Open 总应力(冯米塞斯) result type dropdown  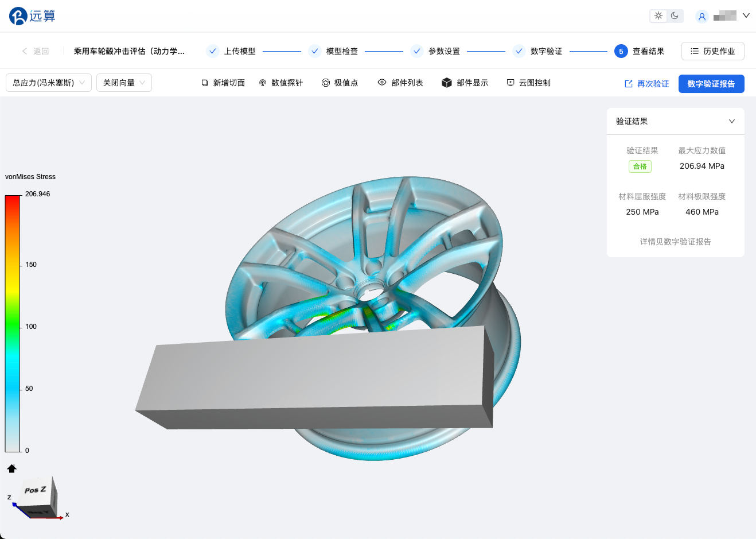point(49,83)
